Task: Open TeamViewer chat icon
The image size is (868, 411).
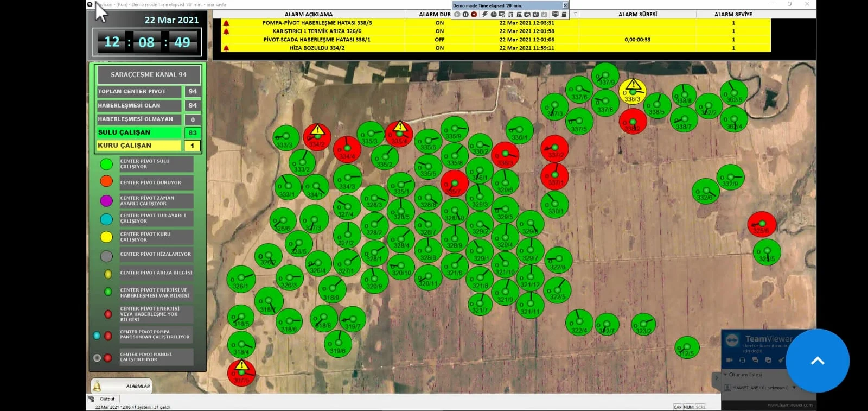Action: pyautogui.click(x=755, y=360)
